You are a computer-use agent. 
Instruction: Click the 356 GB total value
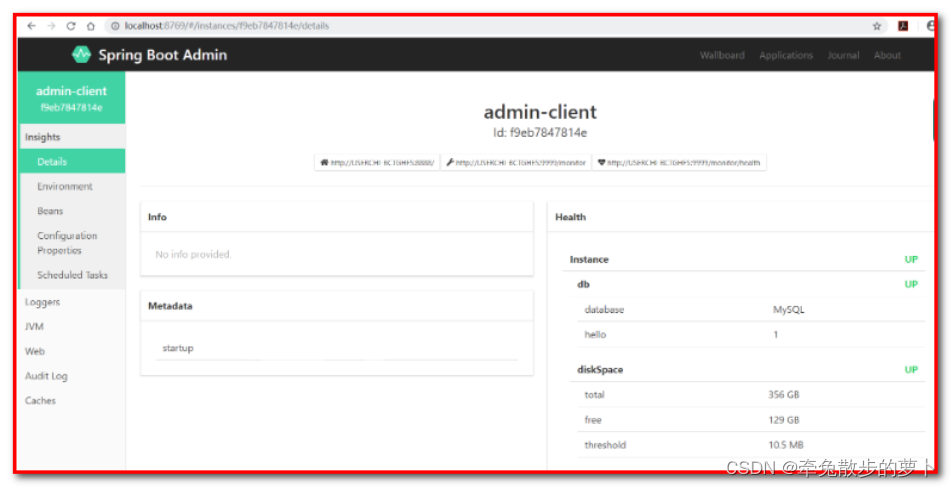784,395
